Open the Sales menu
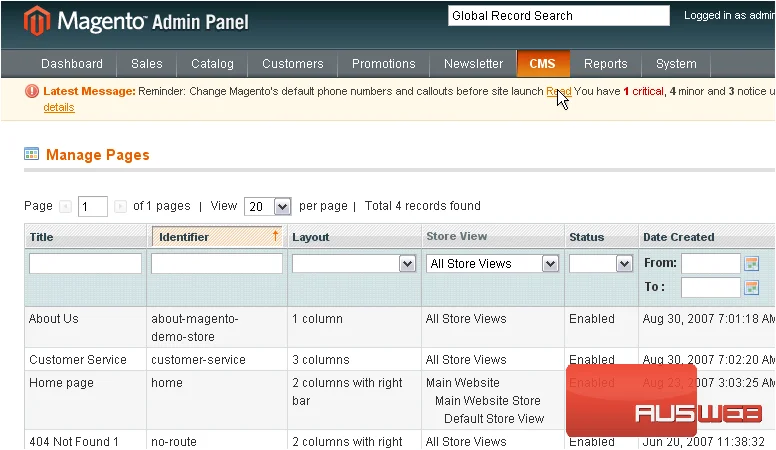 coord(146,64)
